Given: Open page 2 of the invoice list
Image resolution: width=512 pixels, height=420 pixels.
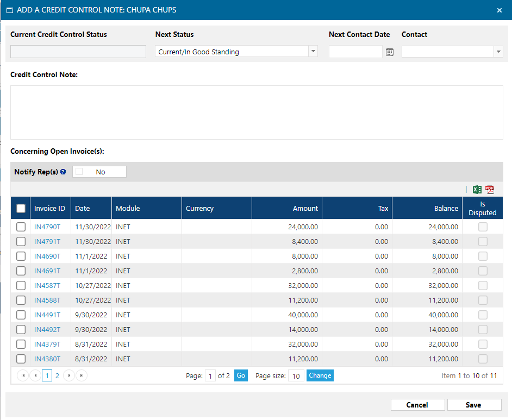Looking at the screenshot, I should (57, 375).
